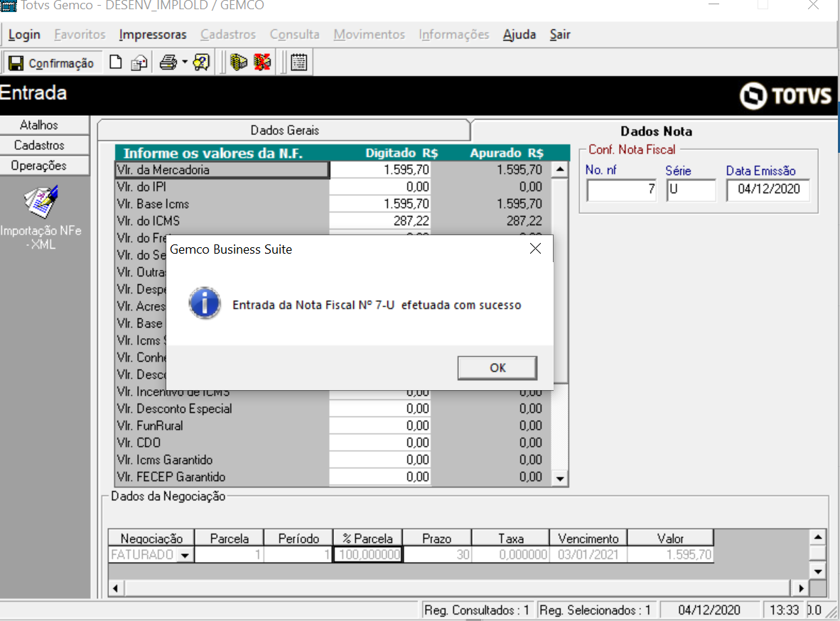This screenshot has width=840, height=621.
Task: Click the Prazo column header
Action: (x=436, y=538)
